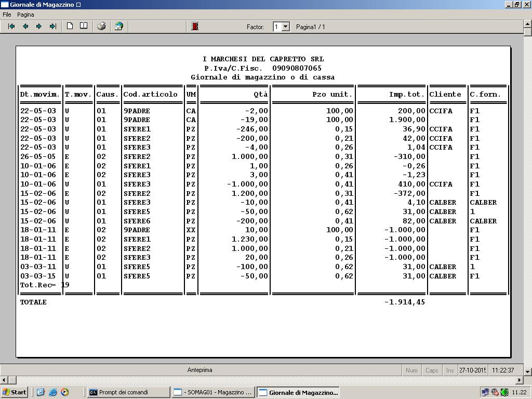This screenshot has width=532, height=399.
Task: Click the vertical scrollbar up arrow
Action: pyautogui.click(x=528, y=24)
